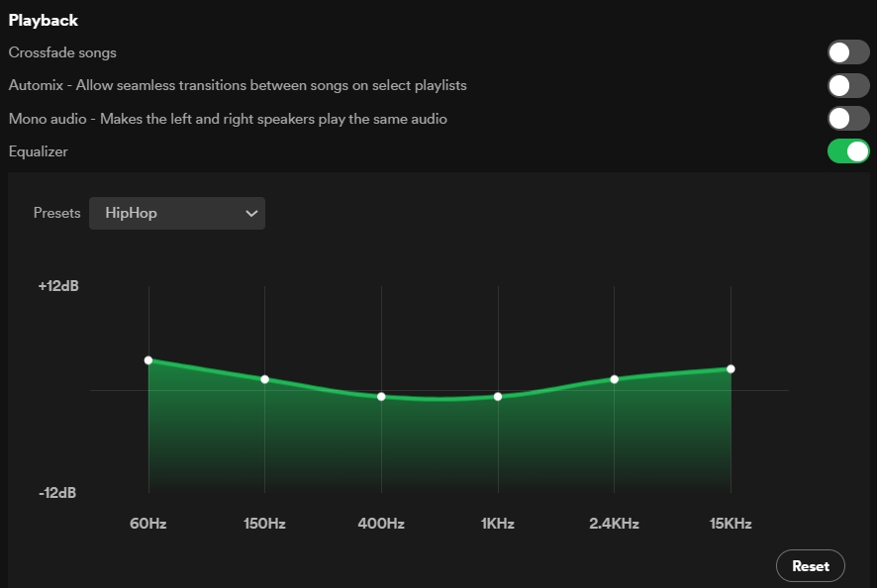Click the 15KHz equalizer control point
This screenshot has width=877, height=588.
[731, 369]
